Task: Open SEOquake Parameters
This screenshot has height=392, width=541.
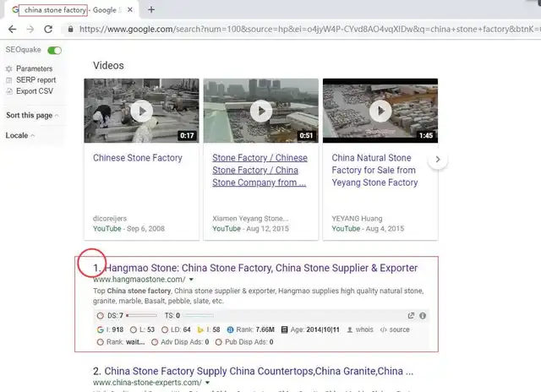Action: tap(34, 68)
